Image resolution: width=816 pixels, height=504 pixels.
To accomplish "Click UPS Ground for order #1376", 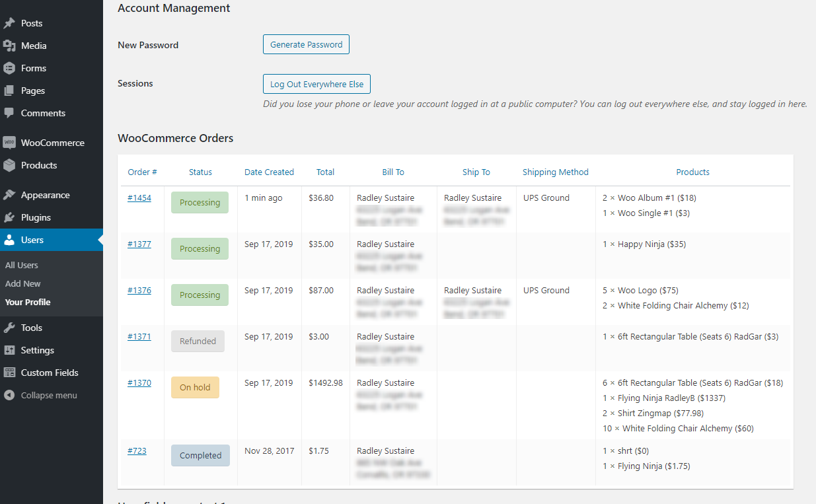I will pos(546,290).
